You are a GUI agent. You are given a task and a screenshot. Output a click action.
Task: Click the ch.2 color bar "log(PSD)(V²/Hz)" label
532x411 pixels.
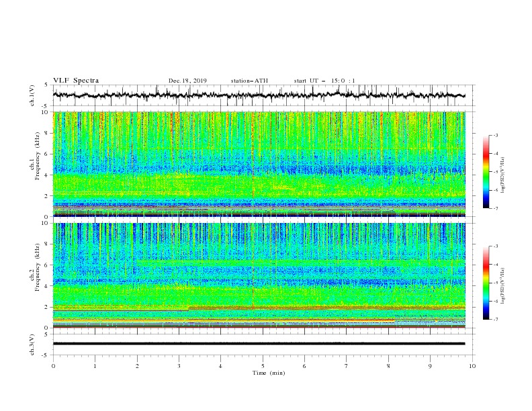pos(503,285)
